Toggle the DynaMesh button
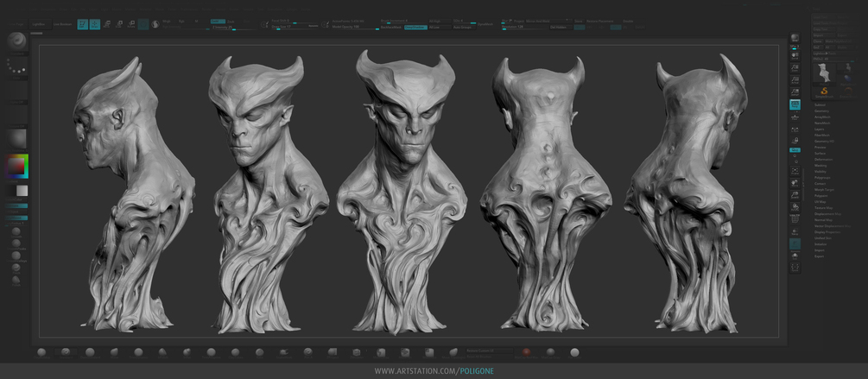This screenshot has width=868, height=379. [485, 24]
